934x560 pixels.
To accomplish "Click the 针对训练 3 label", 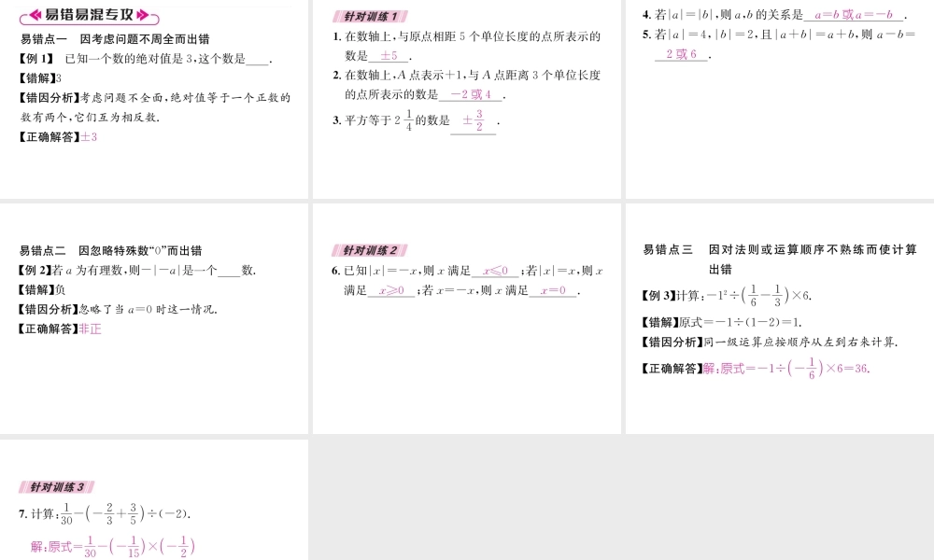I will click(57, 487).
